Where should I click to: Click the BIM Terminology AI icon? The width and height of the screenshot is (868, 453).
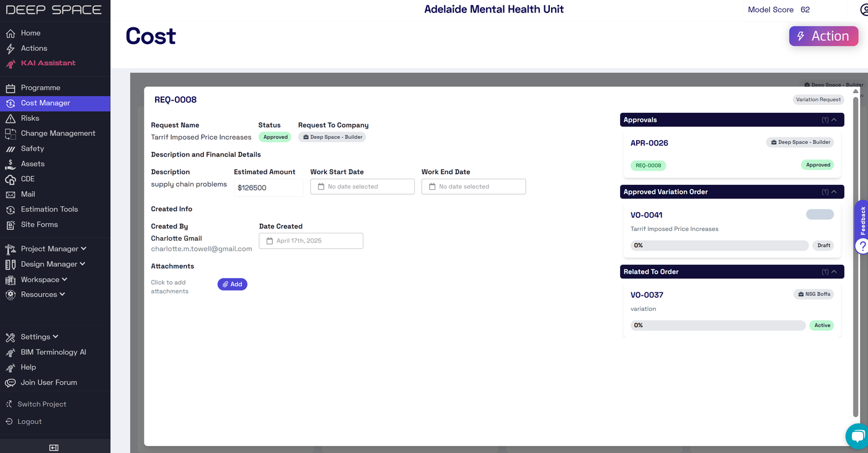tap(11, 352)
